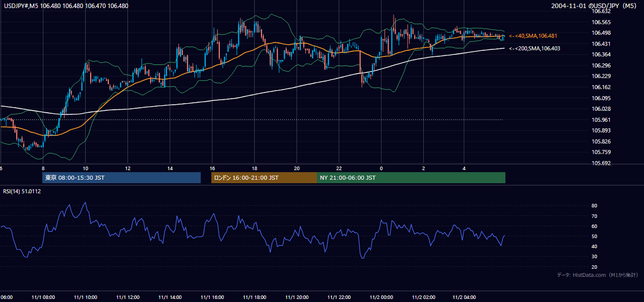644x302 pixels.
Task: Click the 11/1 10:00 bottom time label
Action: [x=85, y=297]
